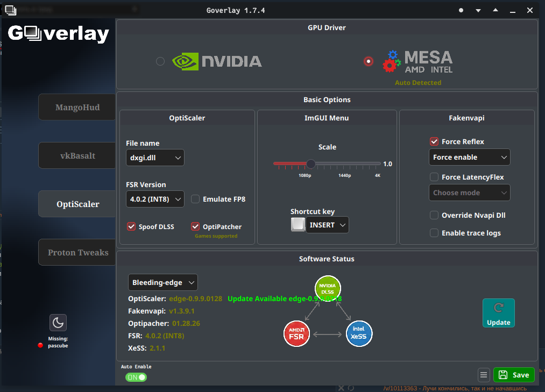Viewport: 545px width, 392px height.
Task: Click the Intel XeSS blue circle icon
Action: 359,333
